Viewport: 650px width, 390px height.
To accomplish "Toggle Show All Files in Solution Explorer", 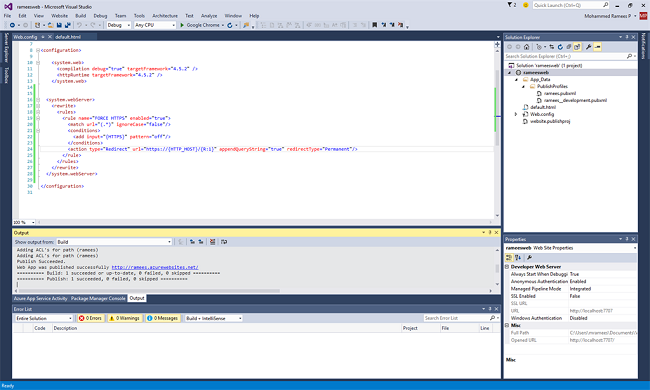I will (x=577, y=47).
